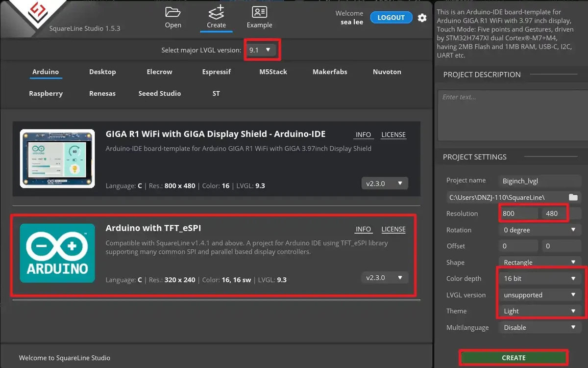Click the PROJECT DESCRIPTION heading
This screenshot has width=588, height=368.
pos(482,75)
